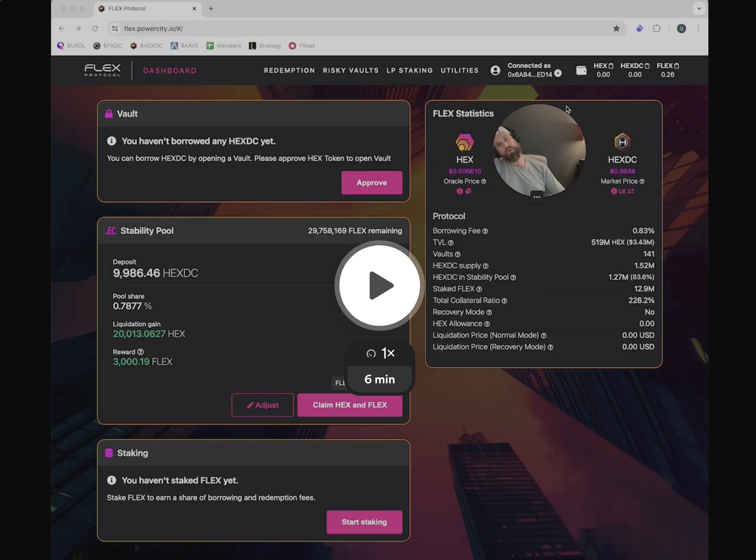Click the pink icon beside the HEX info icon
The image size is (756, 560).
[469, 191]
